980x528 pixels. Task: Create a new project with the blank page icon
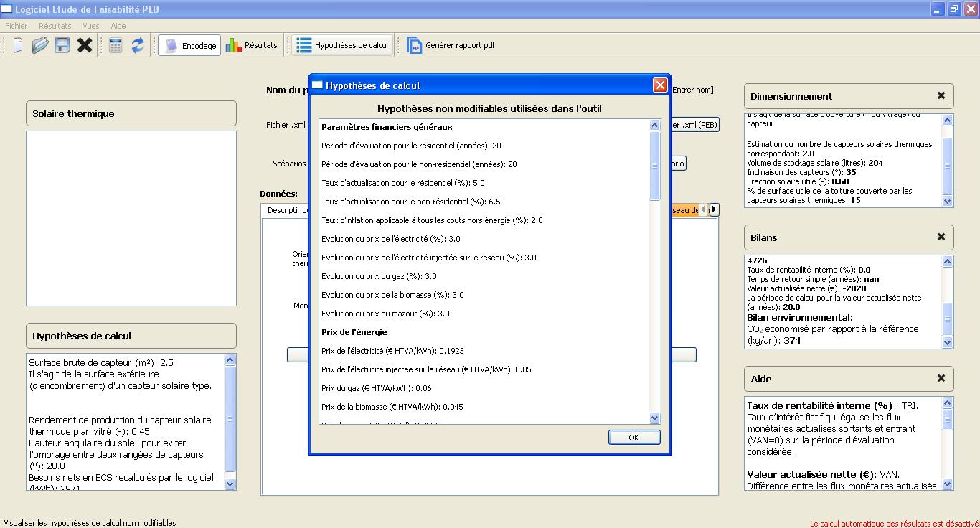click(x=18, y=45)
